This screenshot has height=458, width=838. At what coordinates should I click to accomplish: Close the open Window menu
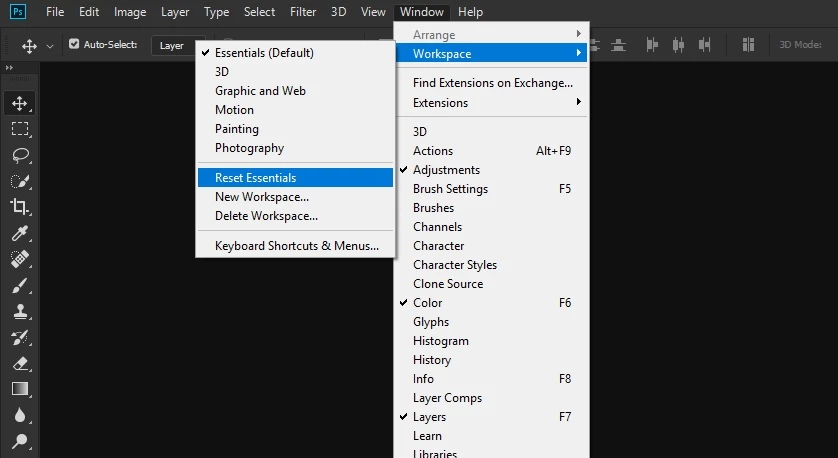[x=422, y=12]
